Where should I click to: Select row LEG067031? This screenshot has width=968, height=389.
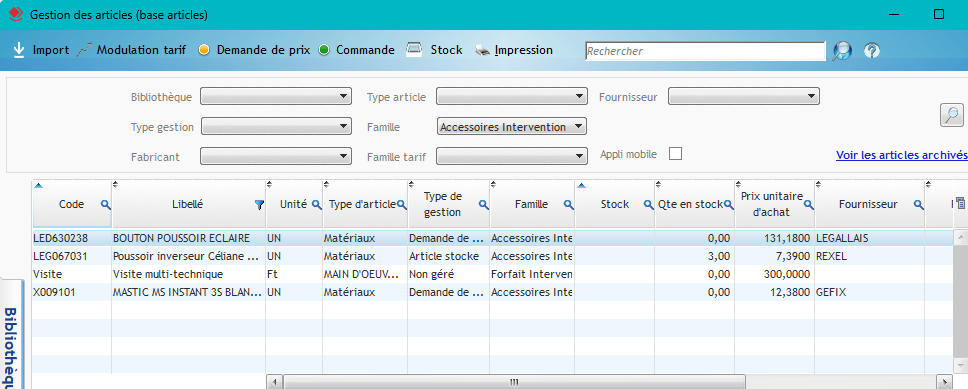click(493, 256)
